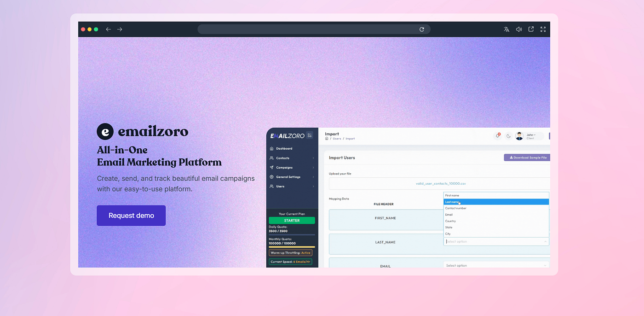
Task: Collapse the LAST_NAME dropdown with its chevron
Action: point(546,241)
